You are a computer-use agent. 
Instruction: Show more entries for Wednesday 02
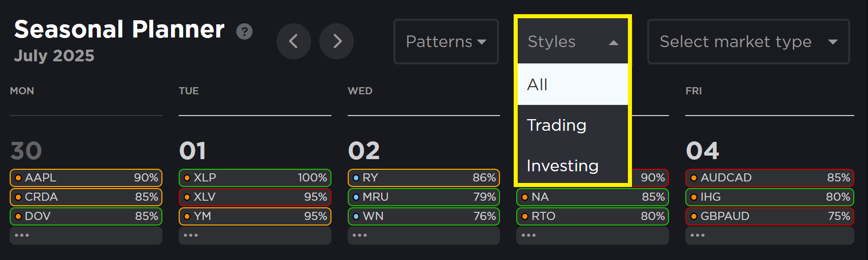pyautogui.click(x=424, y=236)
